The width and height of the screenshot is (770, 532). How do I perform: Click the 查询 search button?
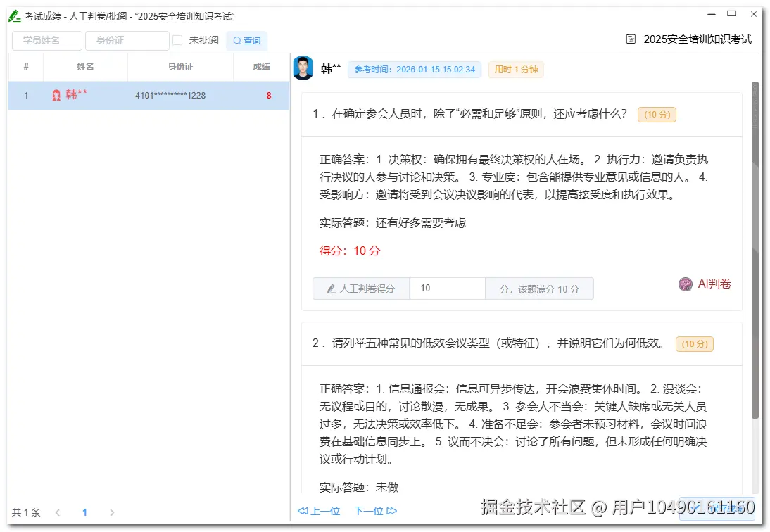coord(246,41)
